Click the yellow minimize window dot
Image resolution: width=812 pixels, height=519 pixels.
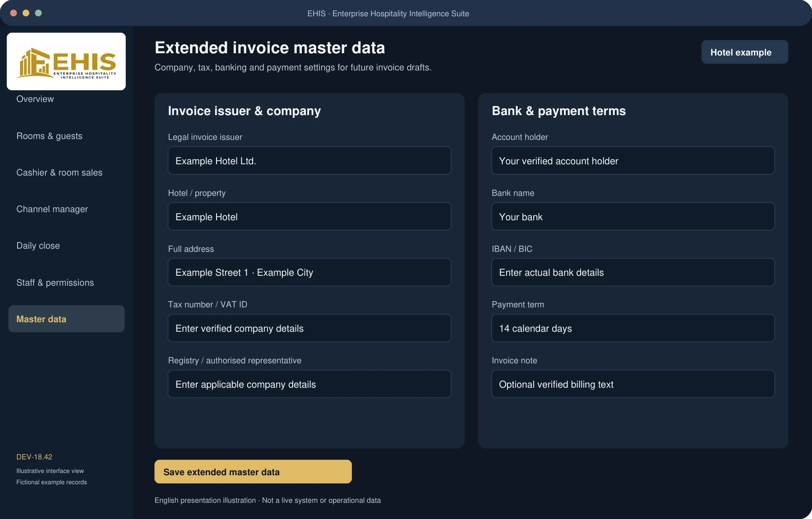[x=26, y=13]
